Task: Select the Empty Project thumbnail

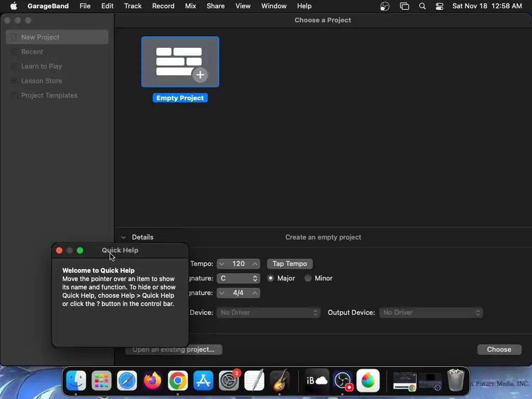Action: click(x=180, y=62)
